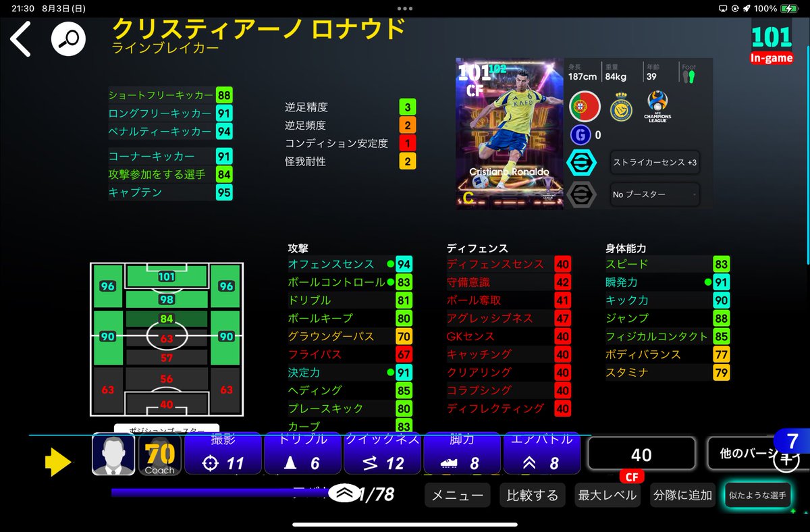Tap the double-chevron level slider handle
This screenshot has width=810, height=532.
point(345,494)
